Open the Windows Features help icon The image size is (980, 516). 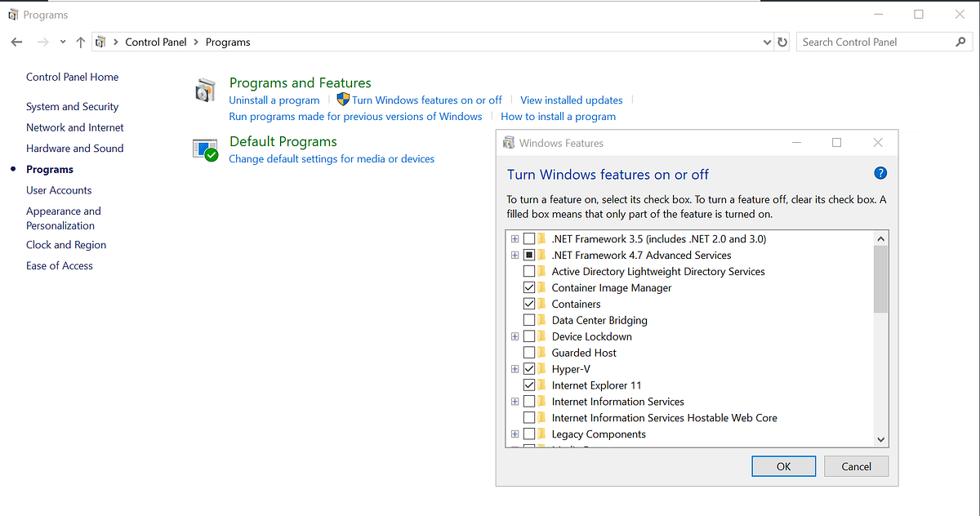click(880, 173)
